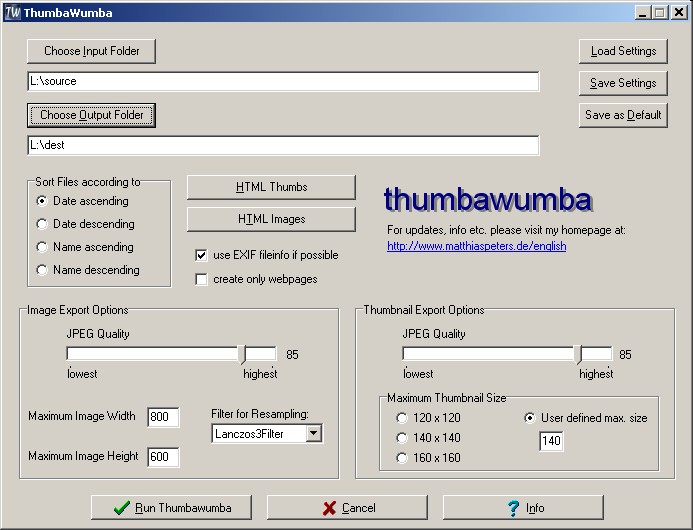Minimize the ThumbaWumba window

[x=643, y=12]
